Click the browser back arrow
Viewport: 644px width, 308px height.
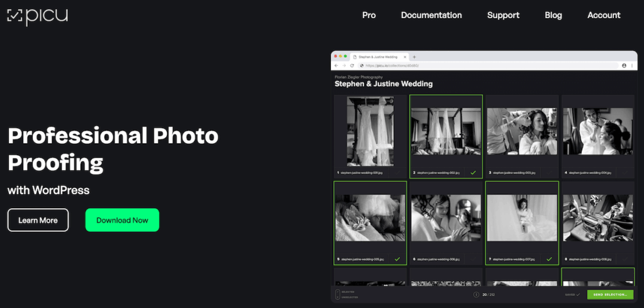click(336, 65)
